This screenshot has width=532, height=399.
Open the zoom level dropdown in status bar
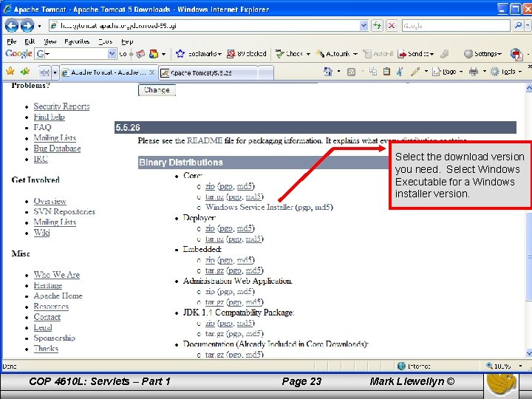[x=520, y=366]
